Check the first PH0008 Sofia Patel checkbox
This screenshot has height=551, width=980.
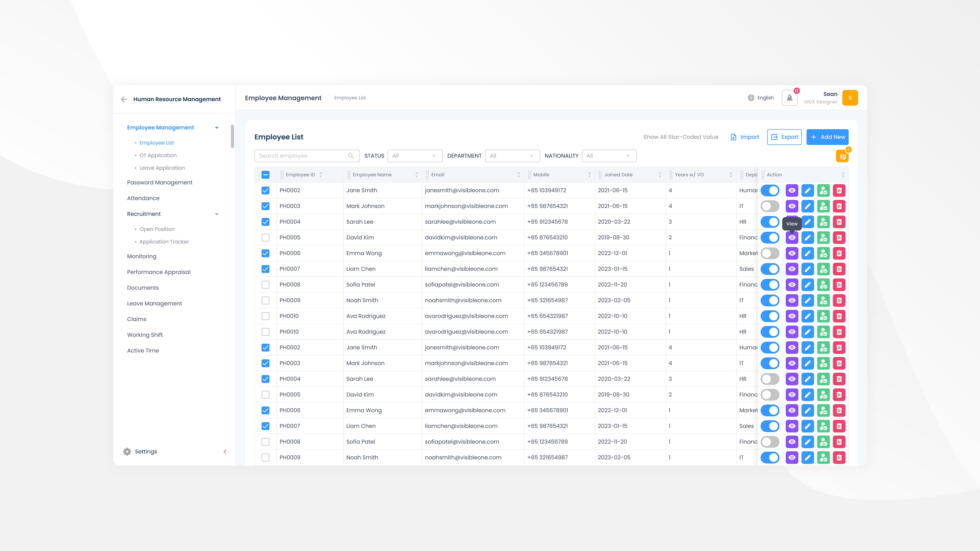coord(266,285)
